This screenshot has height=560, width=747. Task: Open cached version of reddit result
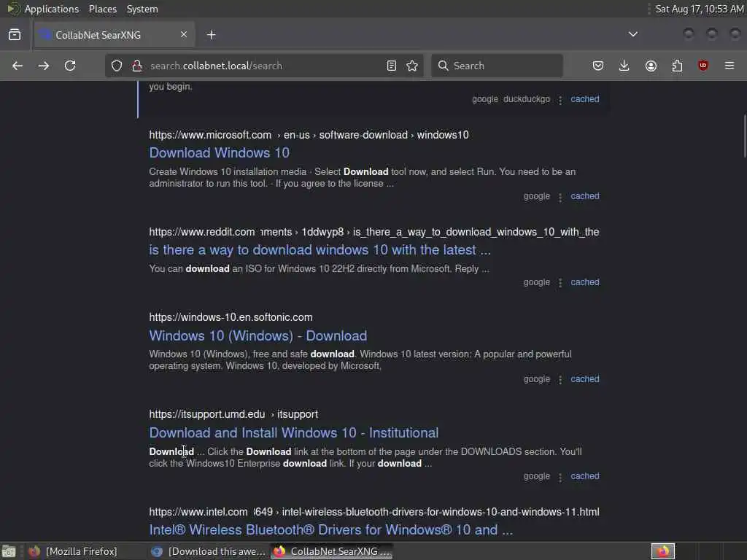(584, 282)
